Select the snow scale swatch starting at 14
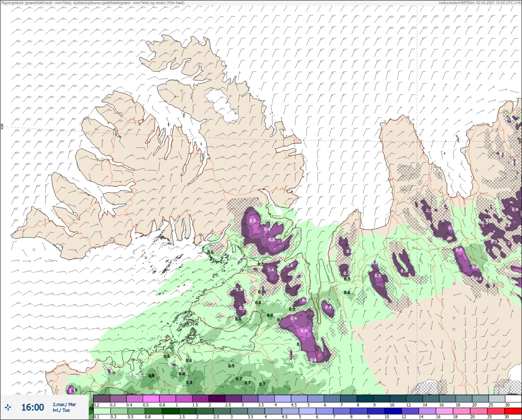Image resolution: width=522 pixels, height=420 pixels. (x=431, y=398)
